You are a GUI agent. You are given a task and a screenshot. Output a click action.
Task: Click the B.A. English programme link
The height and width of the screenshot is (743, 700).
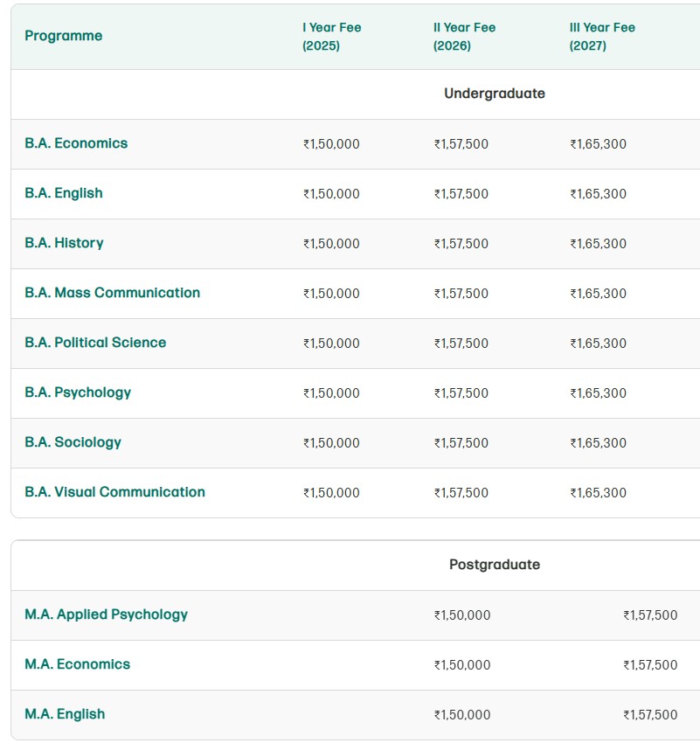coord(64,193)
